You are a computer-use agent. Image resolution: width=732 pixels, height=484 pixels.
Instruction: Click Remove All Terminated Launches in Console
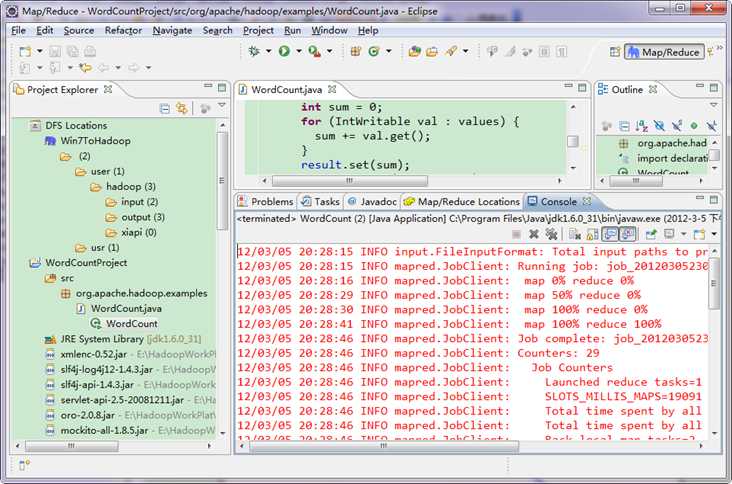551,234
